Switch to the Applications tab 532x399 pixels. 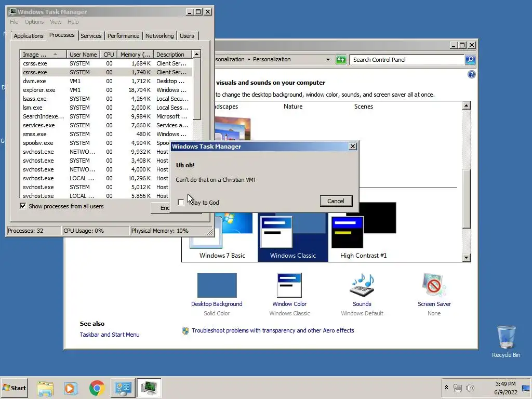(x=29, y=36)
